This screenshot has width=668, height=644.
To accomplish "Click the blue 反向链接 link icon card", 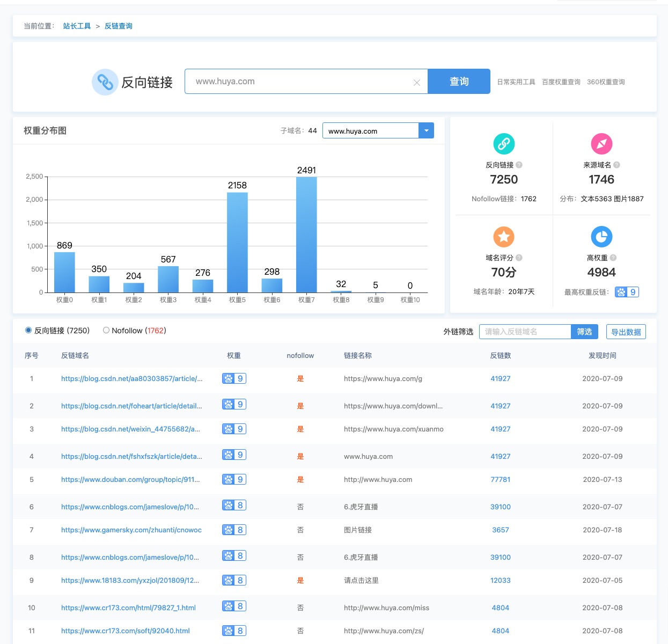I will [x=503, y=144].
